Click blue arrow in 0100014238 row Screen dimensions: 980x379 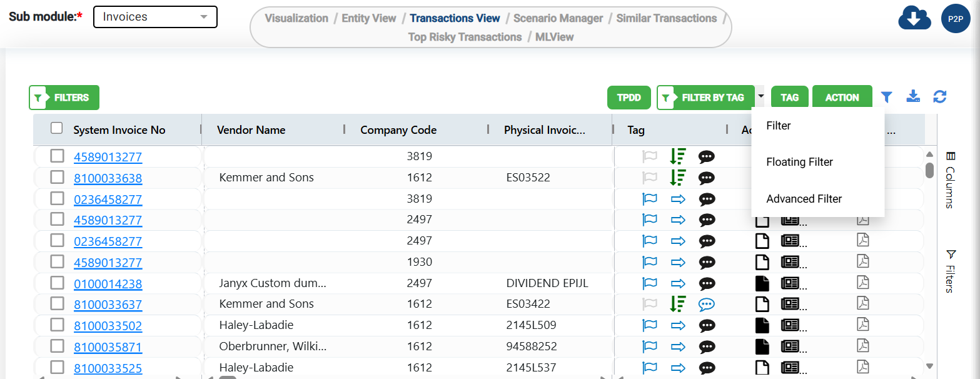tap(679, 284)
